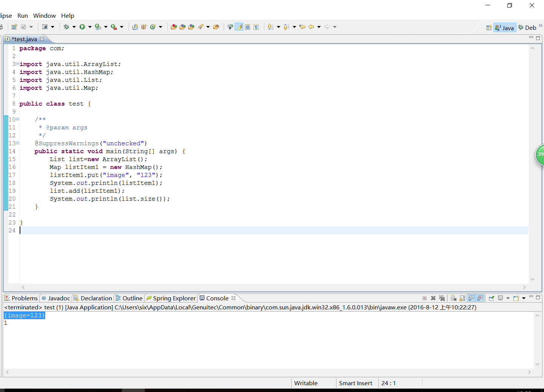Toggle the Open Task magnifier icon left of highlighter
544x392 pixels.
coord(230,27)
